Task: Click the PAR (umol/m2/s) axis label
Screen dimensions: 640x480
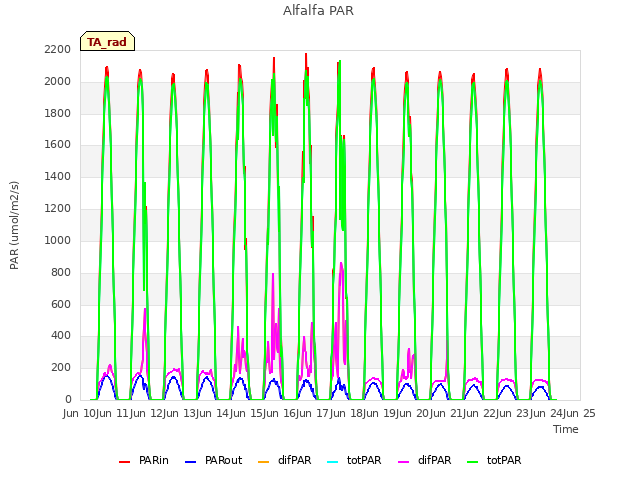Action: (x=14, y=225)
